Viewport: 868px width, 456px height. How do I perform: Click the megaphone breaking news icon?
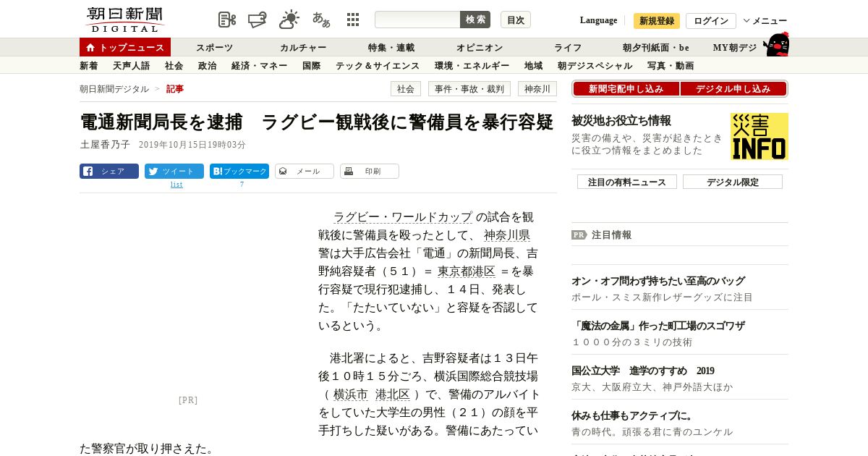[258, 20]
